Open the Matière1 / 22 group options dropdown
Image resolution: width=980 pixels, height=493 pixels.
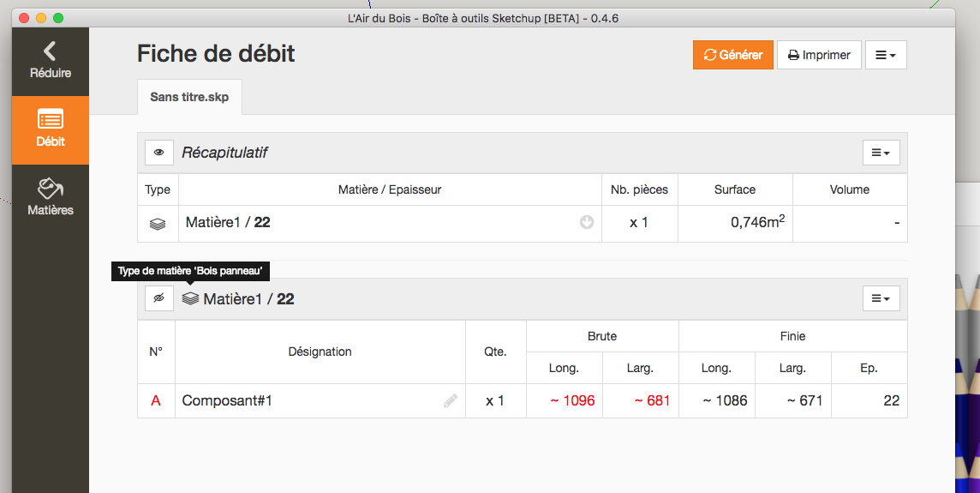pyautogui.click(x=881, y=298)
